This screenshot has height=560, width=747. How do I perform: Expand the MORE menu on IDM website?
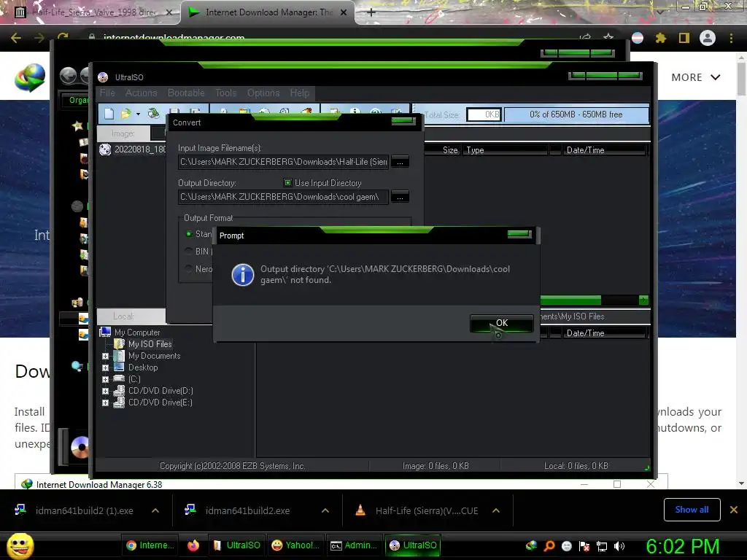click(695, 77)
